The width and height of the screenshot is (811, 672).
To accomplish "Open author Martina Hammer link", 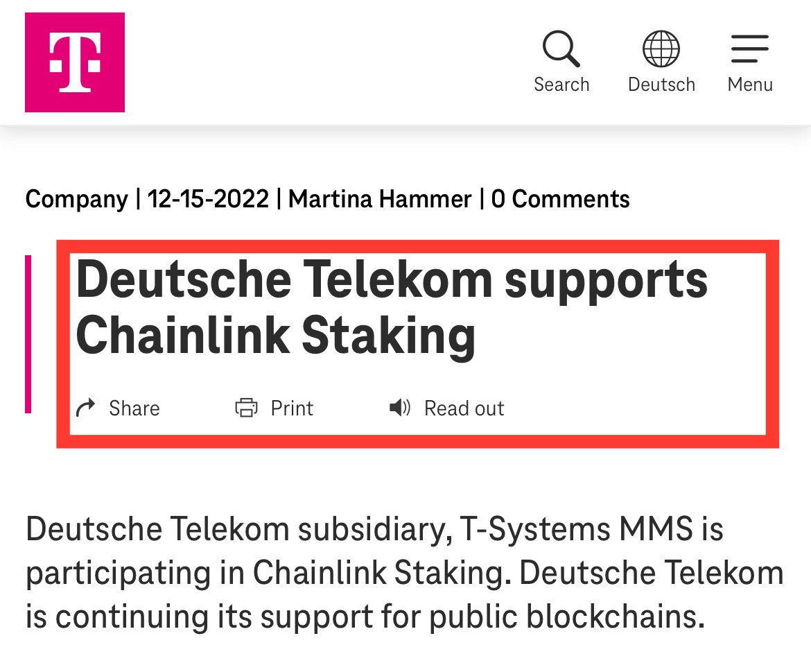I will point(380,199).
